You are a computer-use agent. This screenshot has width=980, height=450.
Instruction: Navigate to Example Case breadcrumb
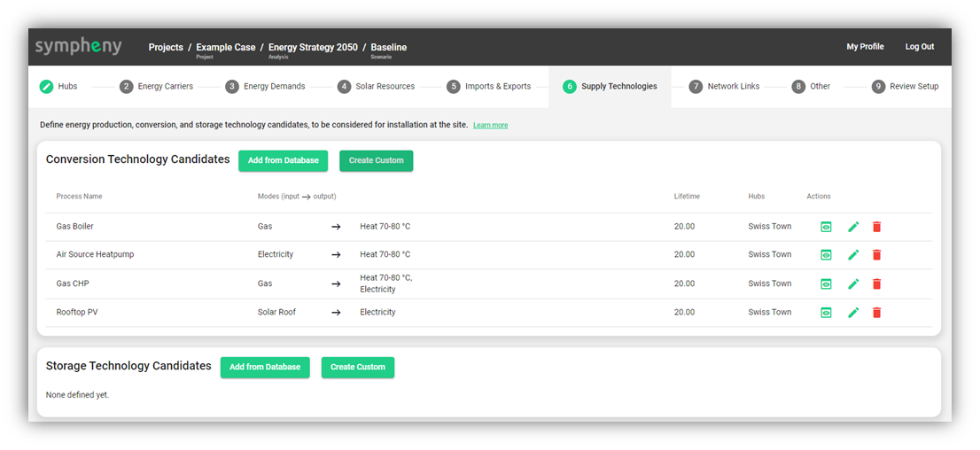[x=225, y=47]
